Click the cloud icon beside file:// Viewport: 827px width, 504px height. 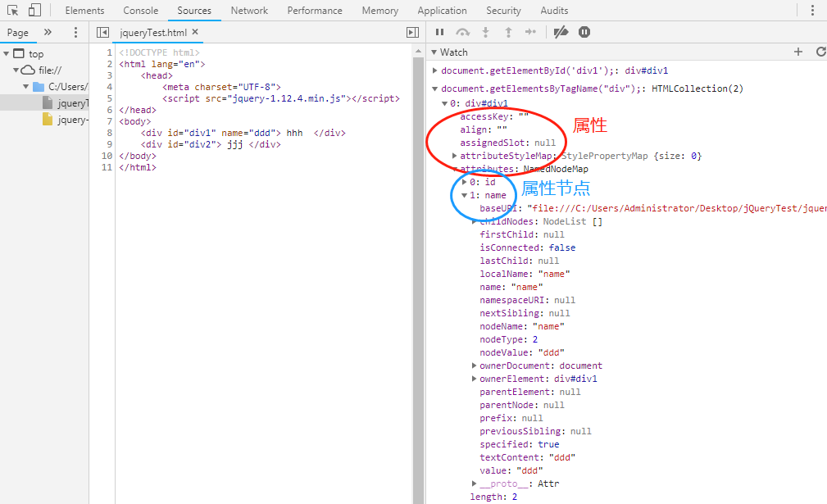coord(28,70)
